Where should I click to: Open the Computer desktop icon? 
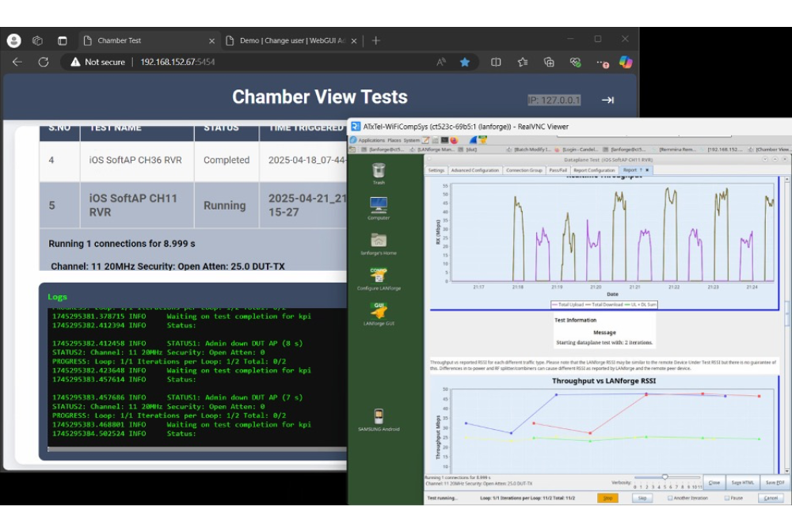pyautogui.click(x=379, y=206)
